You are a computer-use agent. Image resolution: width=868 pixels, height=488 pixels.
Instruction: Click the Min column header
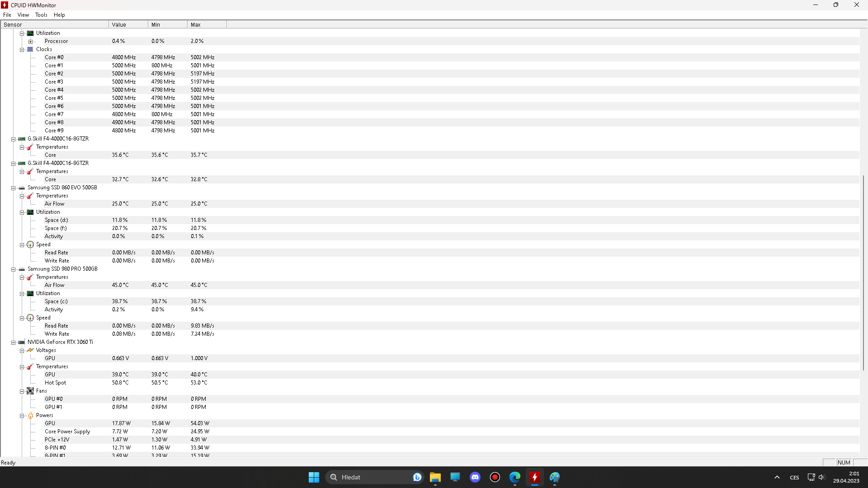point(168,25)
